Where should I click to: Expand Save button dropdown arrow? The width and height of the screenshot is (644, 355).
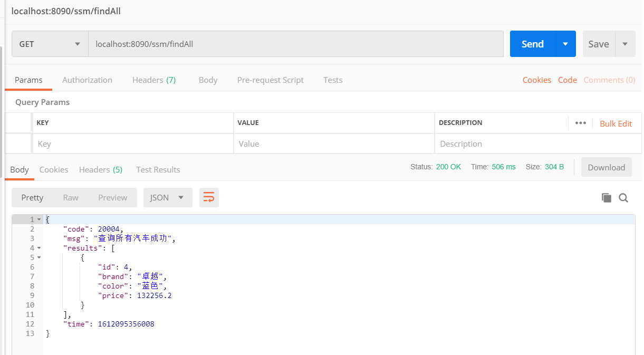tap(625, 44)
